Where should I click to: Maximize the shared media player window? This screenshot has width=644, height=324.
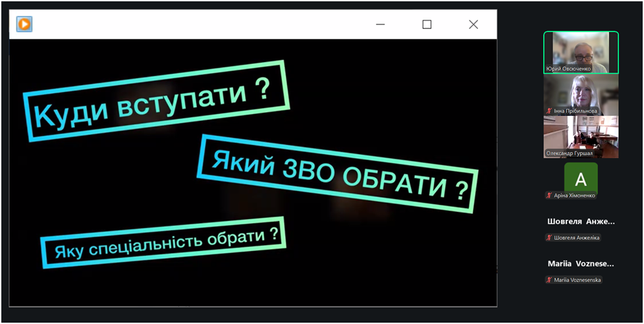pos(427,24)
